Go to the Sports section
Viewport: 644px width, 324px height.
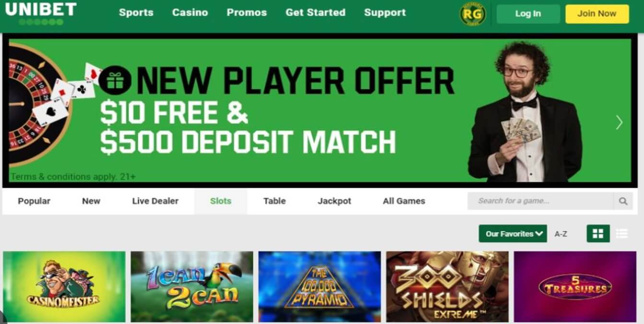(136, 12)
